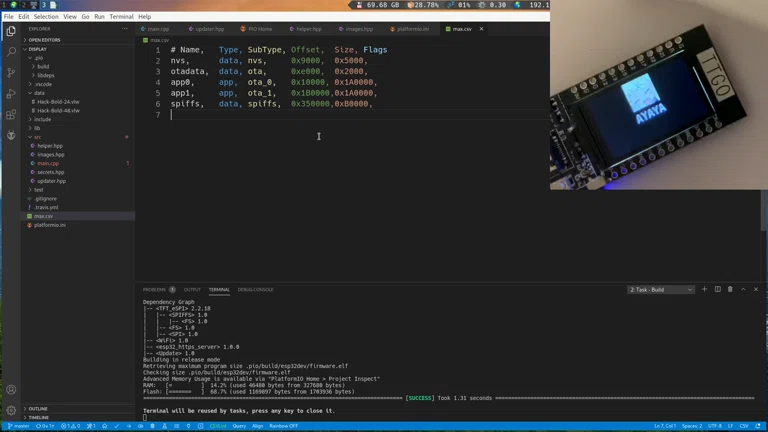Click the PlatformIO Home status bar icon

104,426
